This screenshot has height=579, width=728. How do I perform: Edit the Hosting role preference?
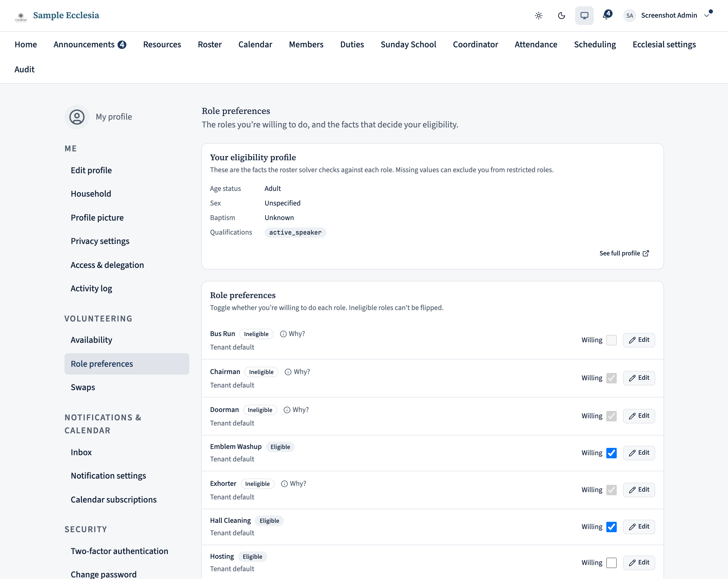[x=639, y=563]
